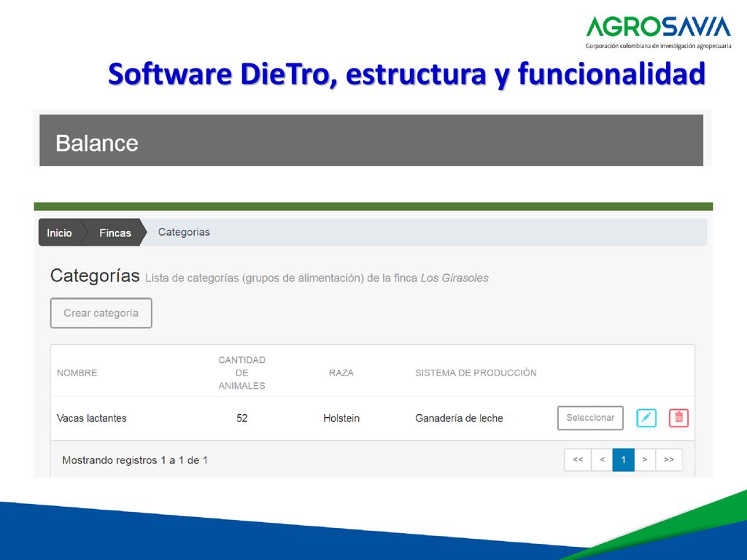Open Fincas in the breadcrumb
The height and width of the screenshot is (560, 747).
click(115, 233)
